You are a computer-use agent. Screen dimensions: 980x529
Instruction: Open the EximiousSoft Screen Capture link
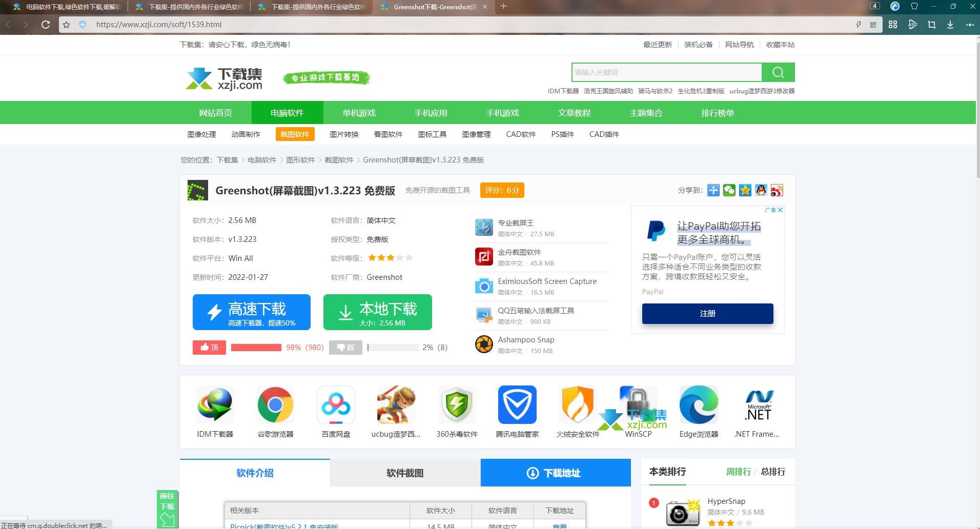coord(547,281)
